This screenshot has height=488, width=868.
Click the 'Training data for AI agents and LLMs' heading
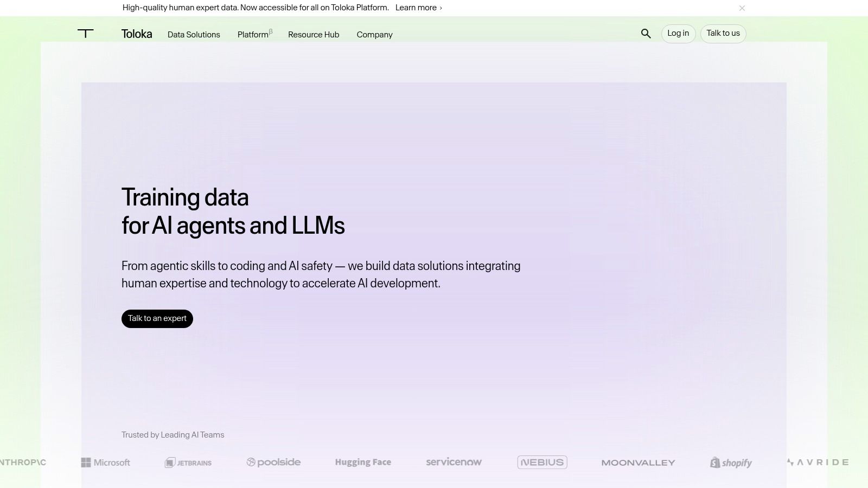click(233, 211)
